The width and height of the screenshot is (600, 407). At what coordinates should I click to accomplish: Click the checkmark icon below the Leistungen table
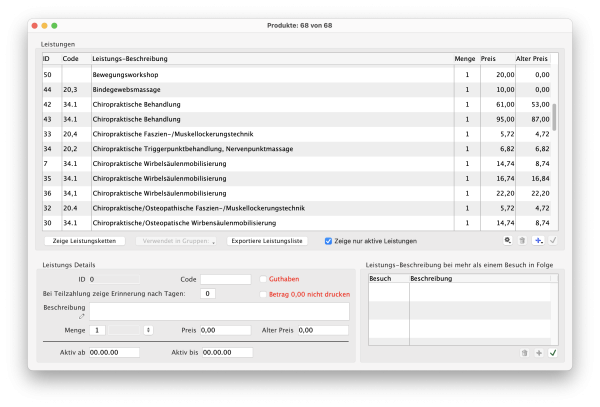coord(552,241)
